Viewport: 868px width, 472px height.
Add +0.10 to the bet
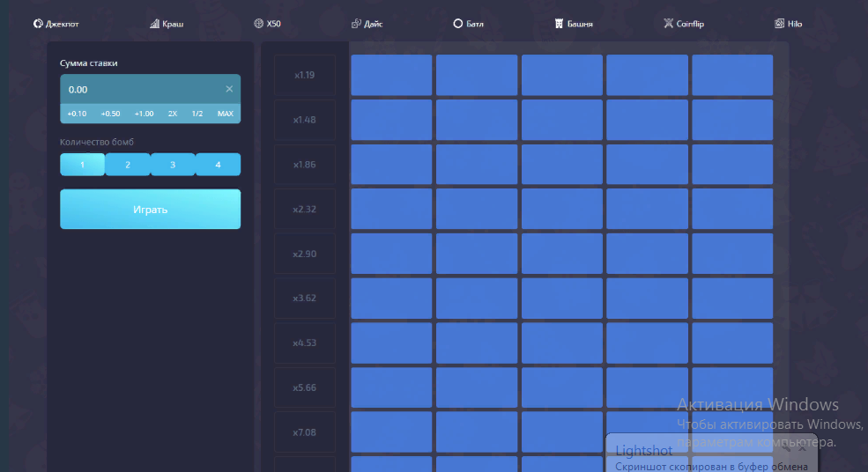77,114
